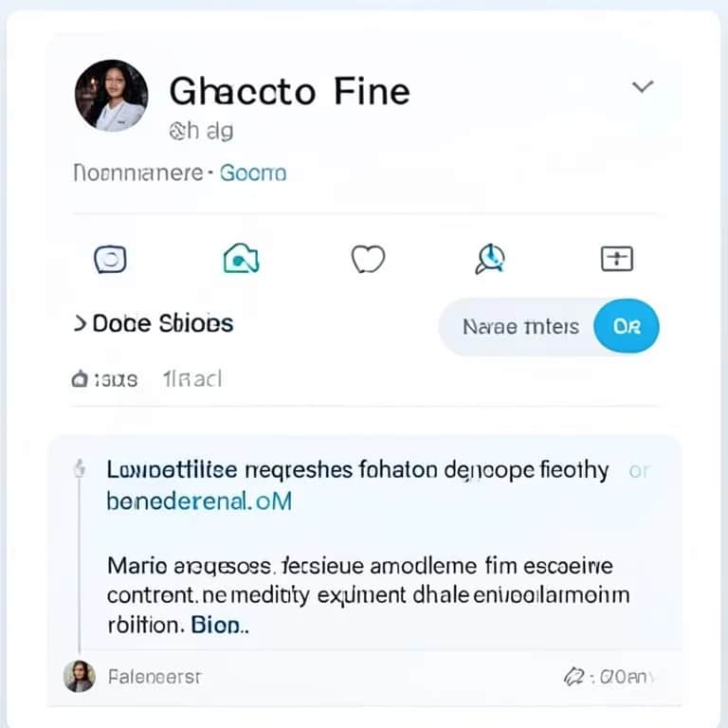The width and height of the screenshot is (728, 728).
Task: Select the green photo icon
Action: tap(241, 258)
